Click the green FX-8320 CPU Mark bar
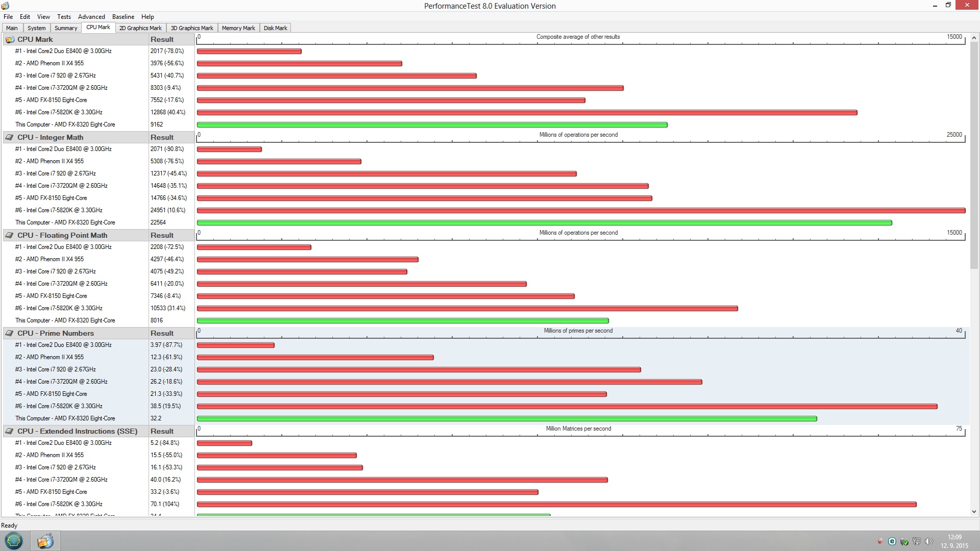The width and height of the screenshot is (980, 551). point(432,124)
